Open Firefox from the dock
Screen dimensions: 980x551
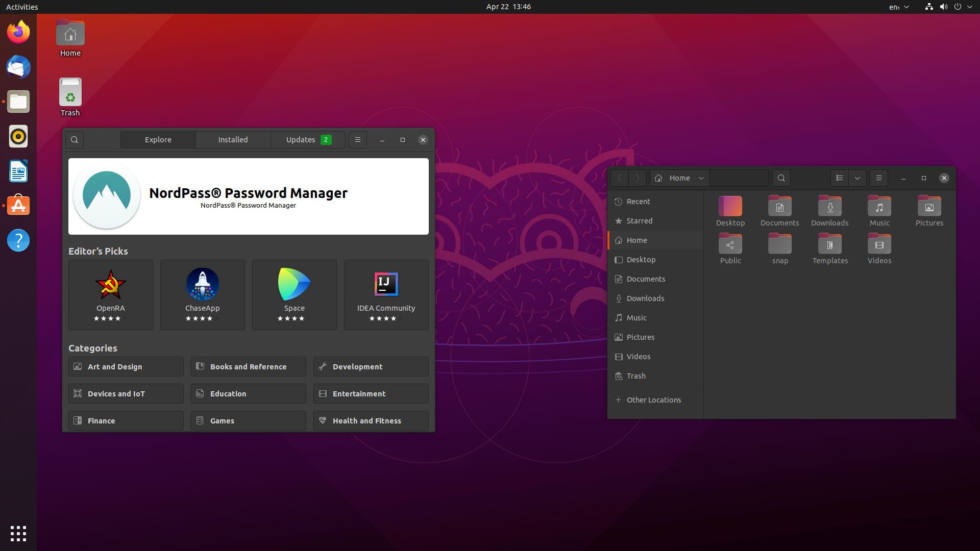[18, 32]
